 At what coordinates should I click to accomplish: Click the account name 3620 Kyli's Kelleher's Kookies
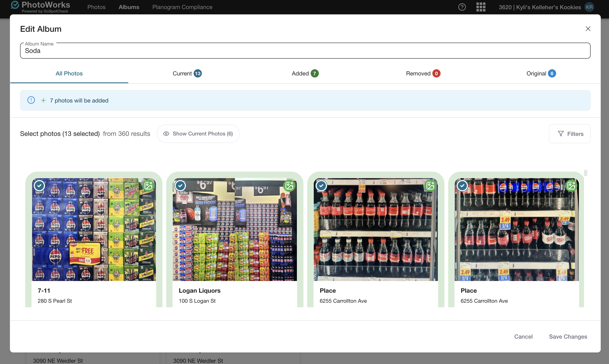[x=540, y=7]
